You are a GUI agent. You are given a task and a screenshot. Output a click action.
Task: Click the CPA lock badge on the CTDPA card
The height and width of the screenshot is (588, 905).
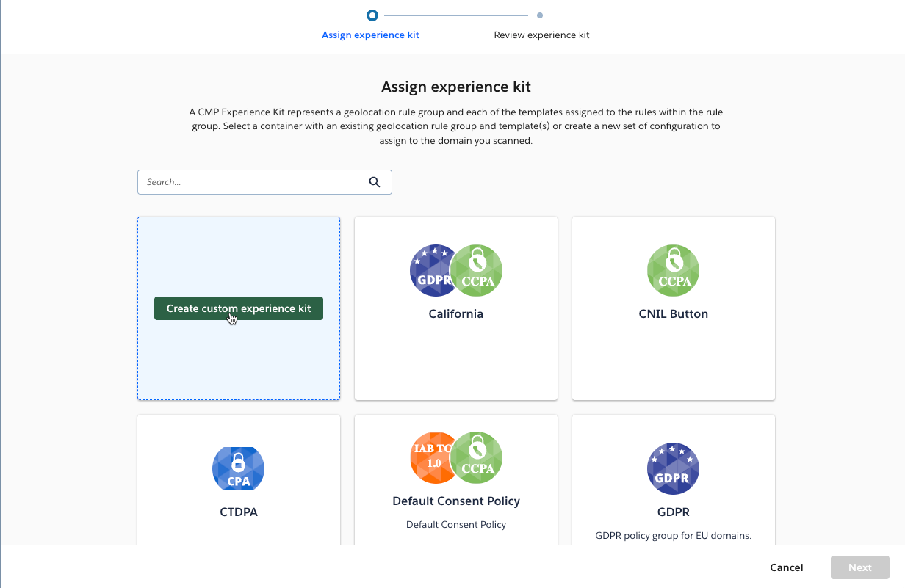238,468
